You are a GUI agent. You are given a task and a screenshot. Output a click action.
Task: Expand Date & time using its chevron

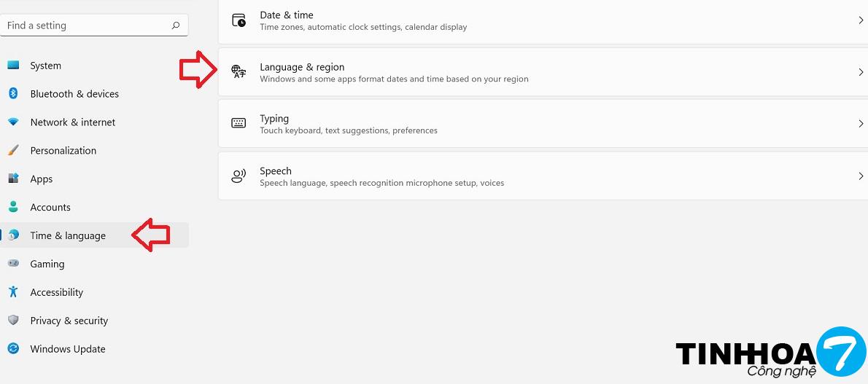tap(861, 20)
